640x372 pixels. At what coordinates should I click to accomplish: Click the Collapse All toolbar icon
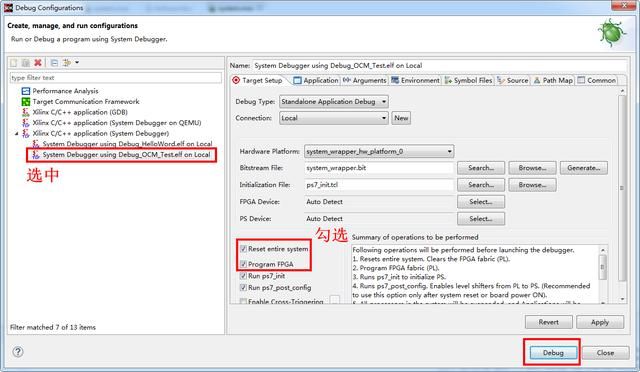54,62
